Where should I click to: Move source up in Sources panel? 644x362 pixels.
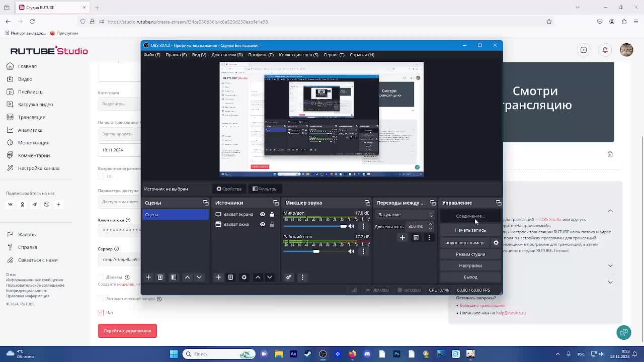click(258, 277)
